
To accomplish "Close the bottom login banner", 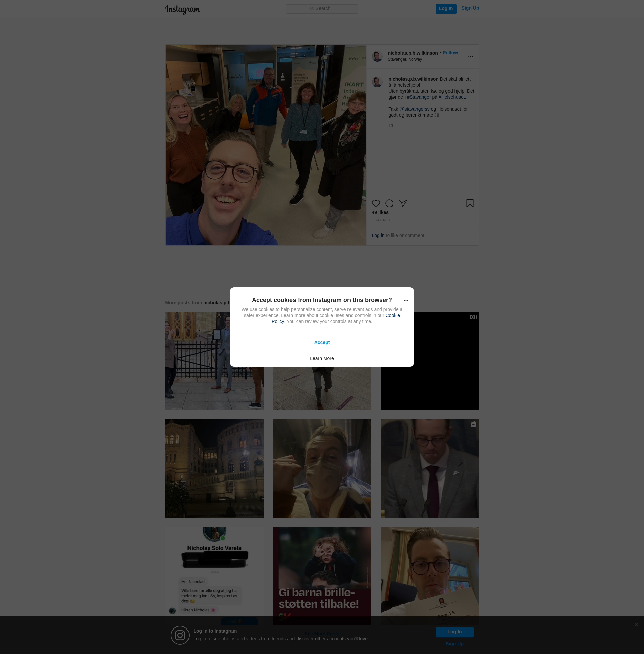I will coord(636,624).
